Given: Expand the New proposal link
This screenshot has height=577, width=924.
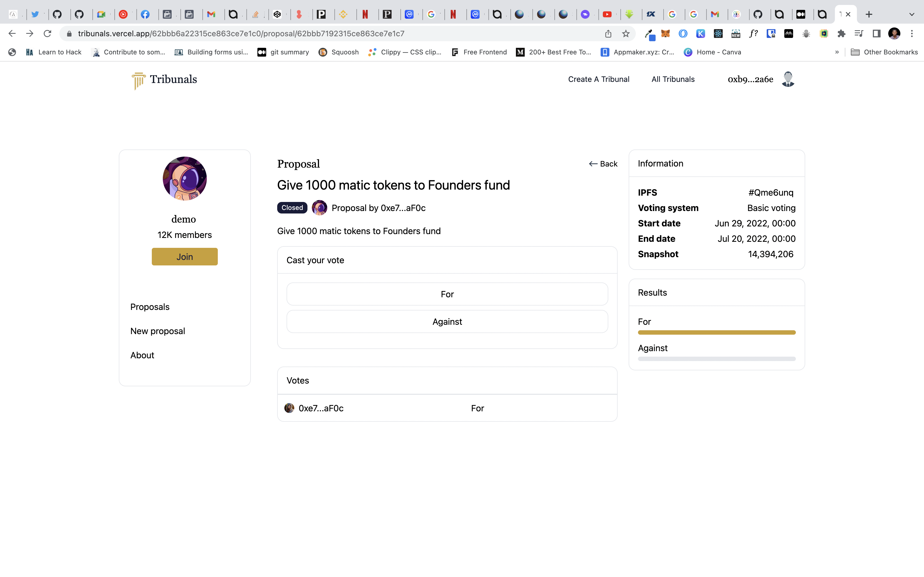Looking at the screenshot, I should click(x=157, y=330).
